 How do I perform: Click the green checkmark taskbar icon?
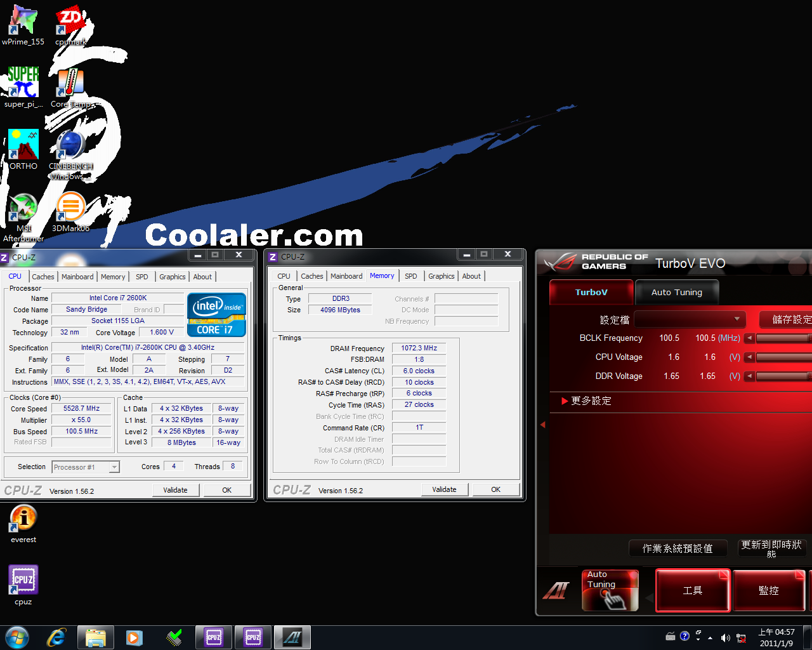(174, 637)
